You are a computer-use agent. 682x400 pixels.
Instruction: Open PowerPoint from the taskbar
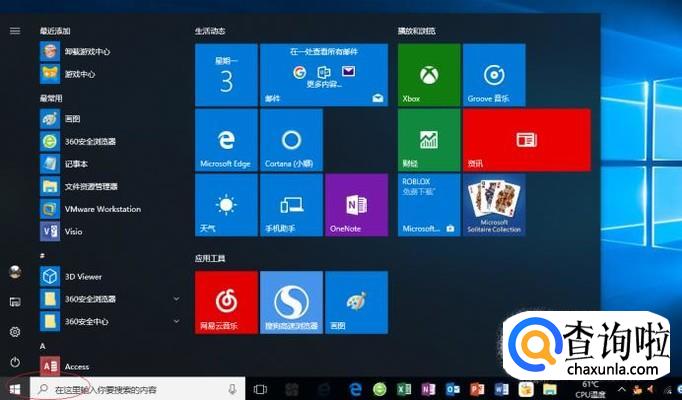click(x=477, y=389)
